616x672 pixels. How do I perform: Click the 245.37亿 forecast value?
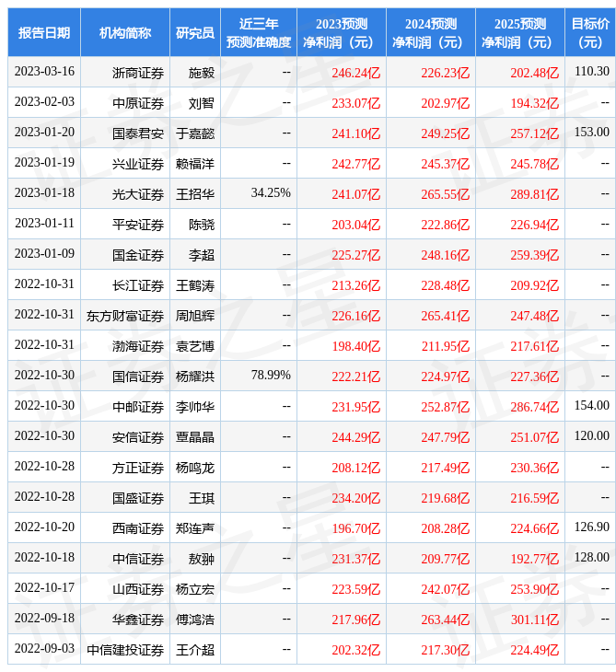click(x=445, y=164)
